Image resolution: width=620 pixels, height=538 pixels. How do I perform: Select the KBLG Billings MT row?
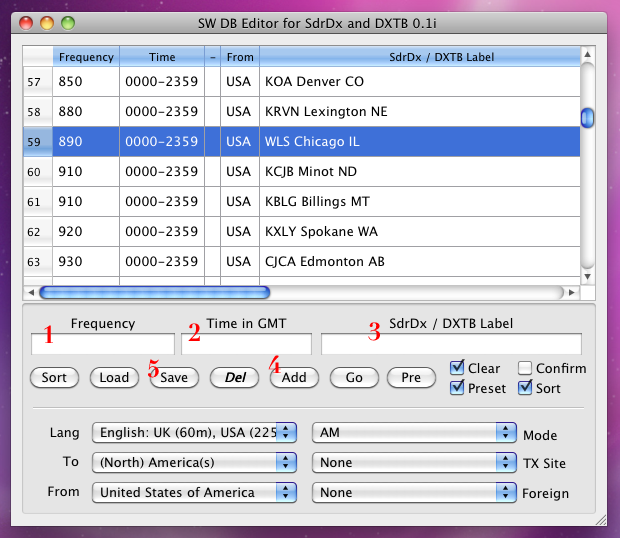pos(302,202)
